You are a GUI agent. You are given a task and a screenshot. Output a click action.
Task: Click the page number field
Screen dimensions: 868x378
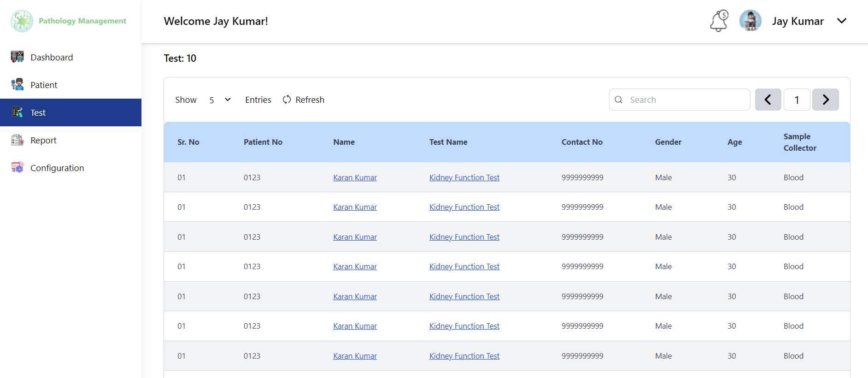(797, 100)
